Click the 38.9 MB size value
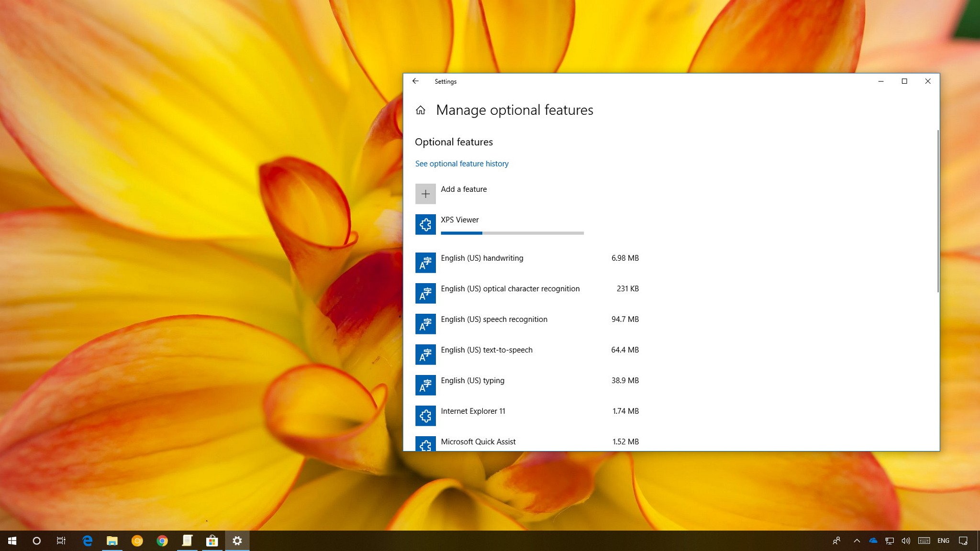The height and width of the screenshot is (551, 980). coord(625,381)
